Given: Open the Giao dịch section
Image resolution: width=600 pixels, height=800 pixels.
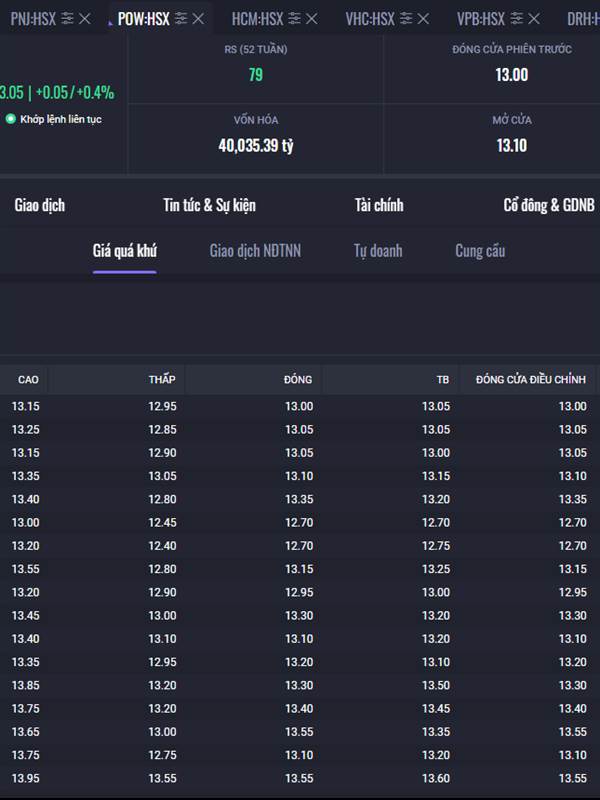Looking at the screenshot, I should tap(40, 205).
